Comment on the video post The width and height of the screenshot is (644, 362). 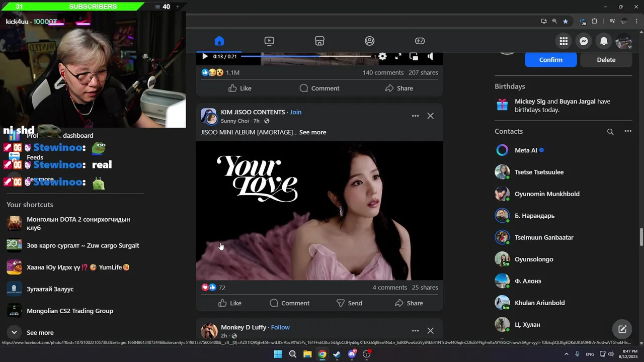pos(319,88)
